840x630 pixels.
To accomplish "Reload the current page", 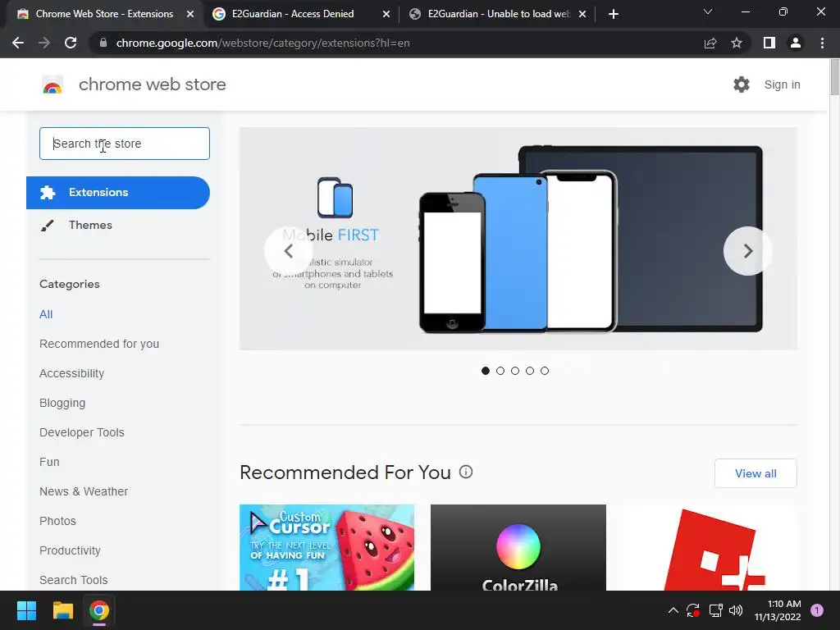I will [x=71, y=43].
